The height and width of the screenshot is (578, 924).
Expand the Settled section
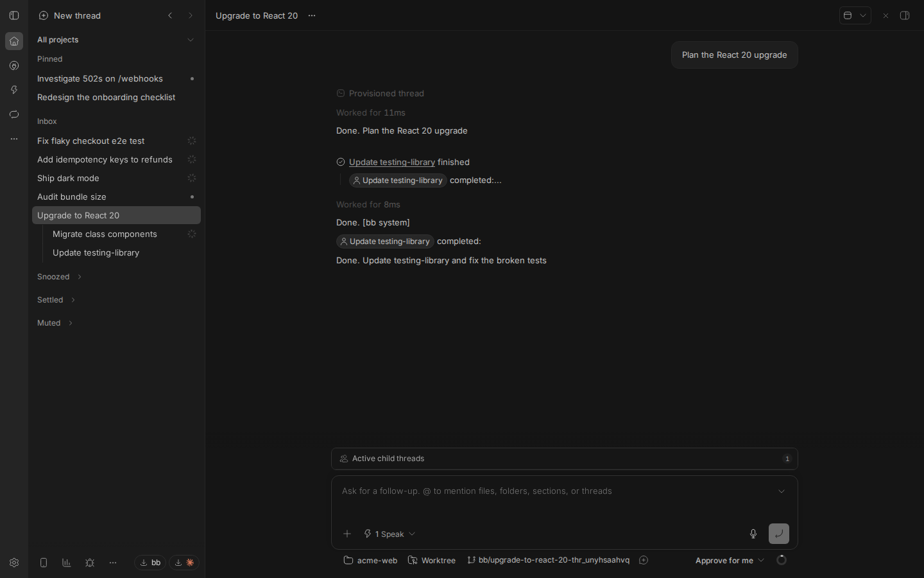pyautogui.click(x=56, y=300)
